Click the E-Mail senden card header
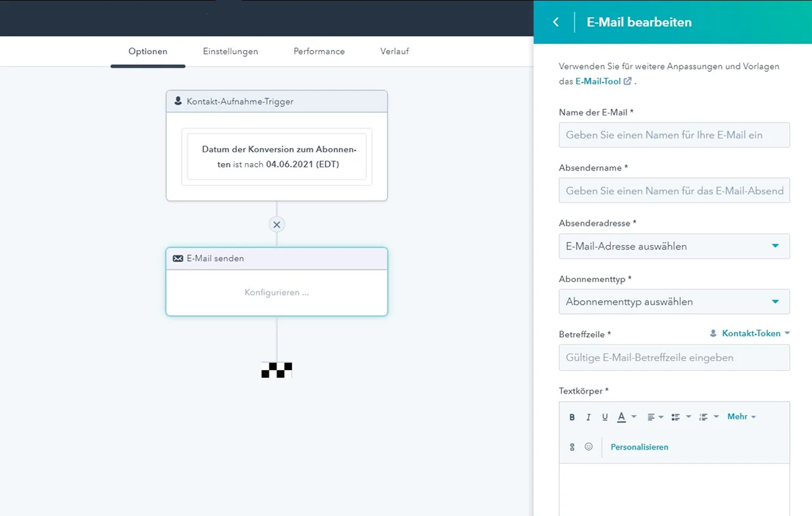Screen dimensions: 812x516 tap(277, 258)
